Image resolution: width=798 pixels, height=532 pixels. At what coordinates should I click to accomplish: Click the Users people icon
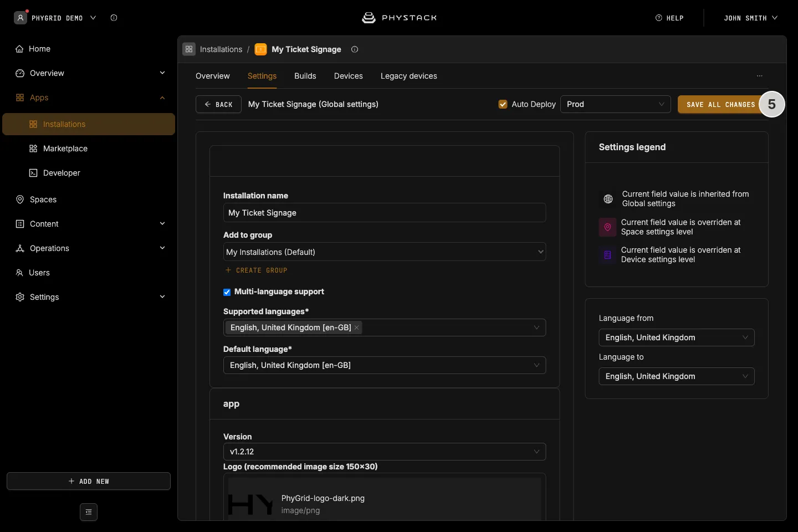point(19,273)
